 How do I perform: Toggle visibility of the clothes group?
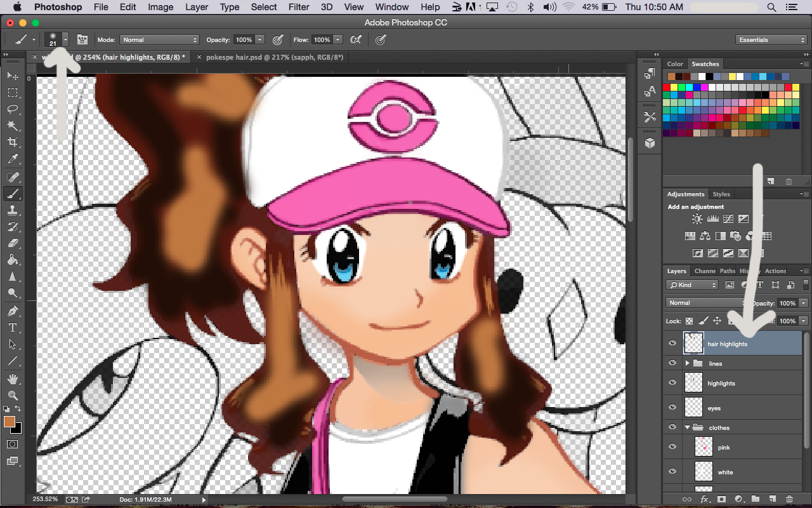672,427
